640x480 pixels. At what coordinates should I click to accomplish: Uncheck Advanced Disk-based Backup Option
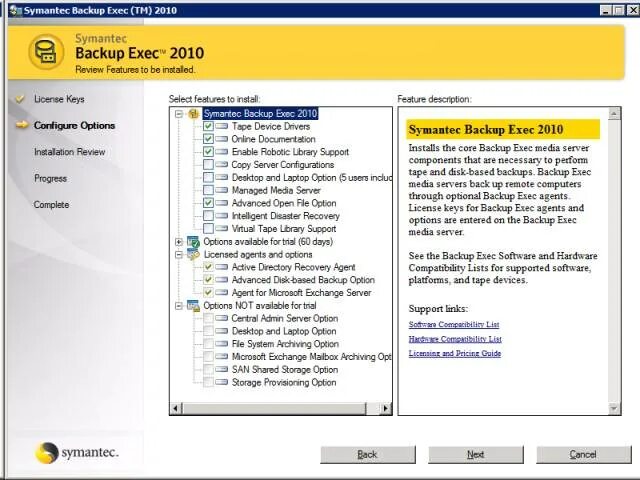[x=208, y=280]
